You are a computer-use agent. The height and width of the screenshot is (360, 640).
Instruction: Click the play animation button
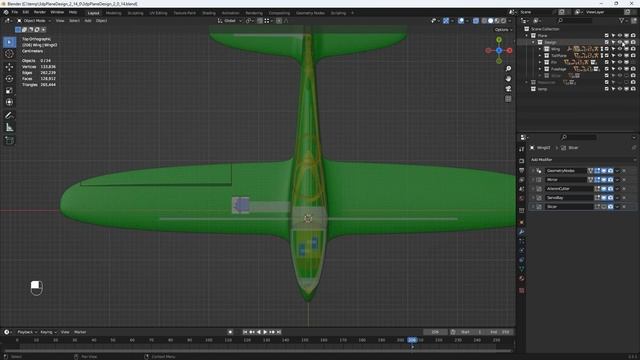pos(265,332)
